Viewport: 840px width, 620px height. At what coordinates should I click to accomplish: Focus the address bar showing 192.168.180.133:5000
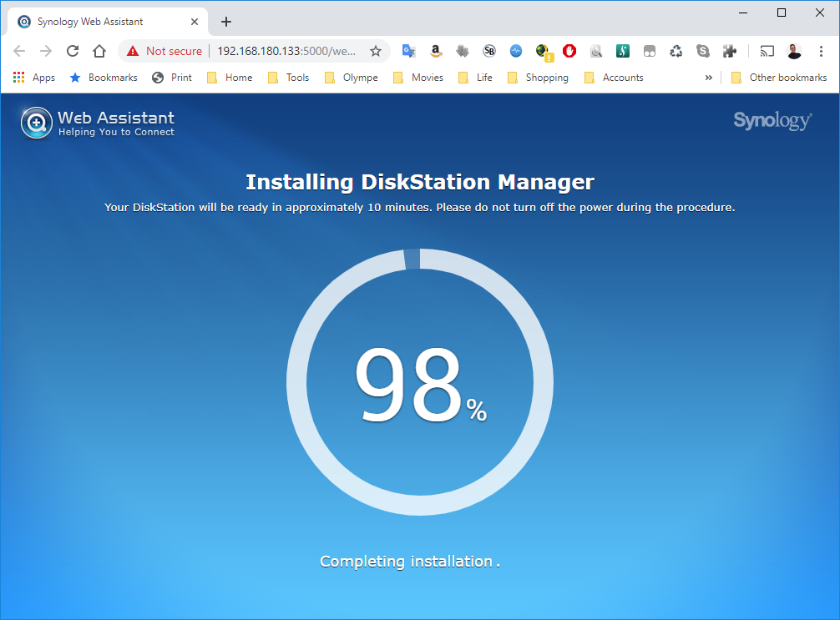(x=286, y=51)
